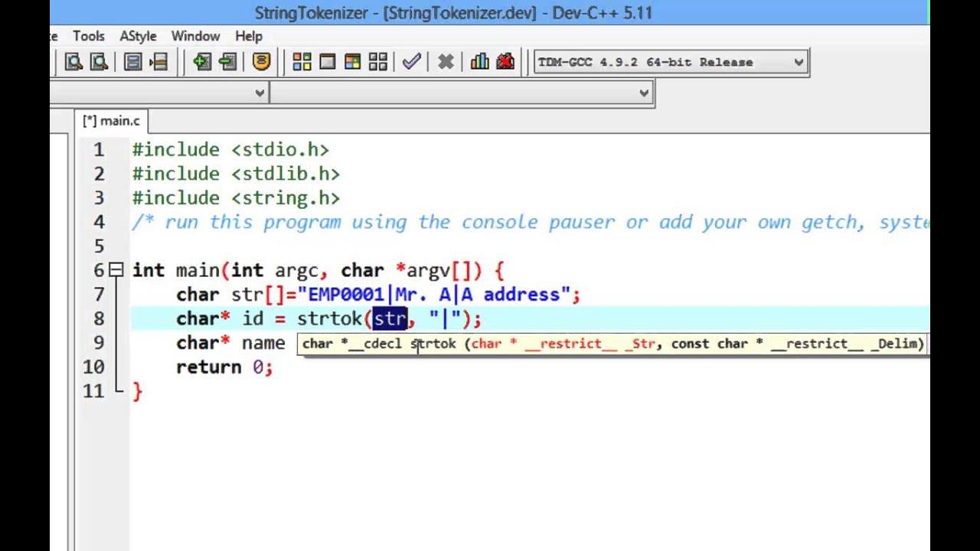Click the Stop Execution X icon
Viewport: 980px width, 551px height.
(x=446, y=62)
